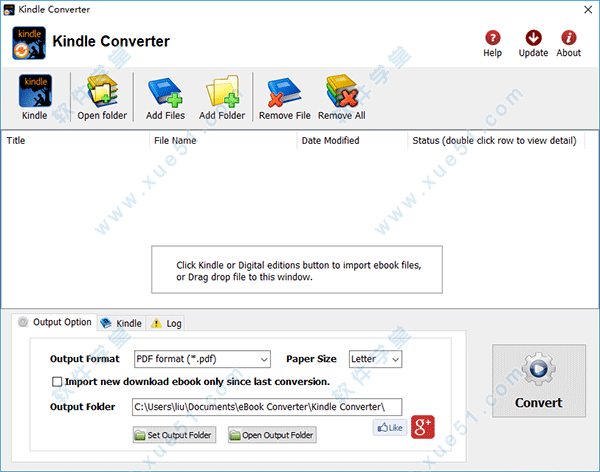Open the Paper Size dropdown

point(375,359)
